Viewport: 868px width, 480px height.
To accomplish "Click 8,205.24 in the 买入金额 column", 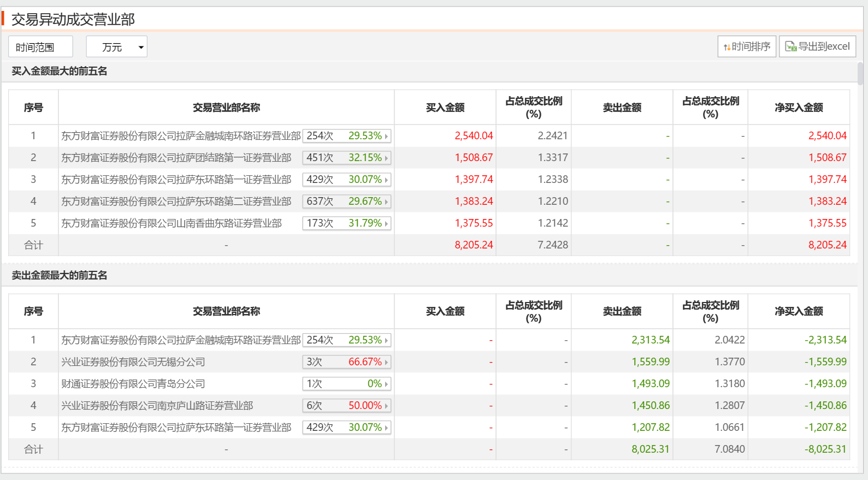I will point(474,245).
